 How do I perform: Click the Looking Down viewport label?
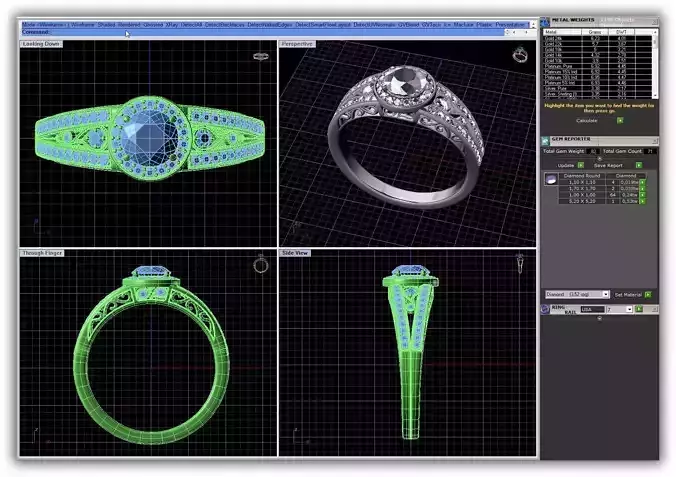(41, 44)
